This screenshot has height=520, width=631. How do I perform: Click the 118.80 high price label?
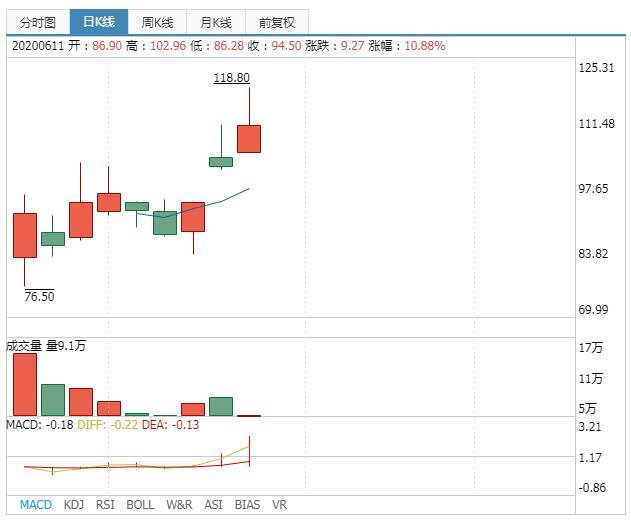point(231,77)
